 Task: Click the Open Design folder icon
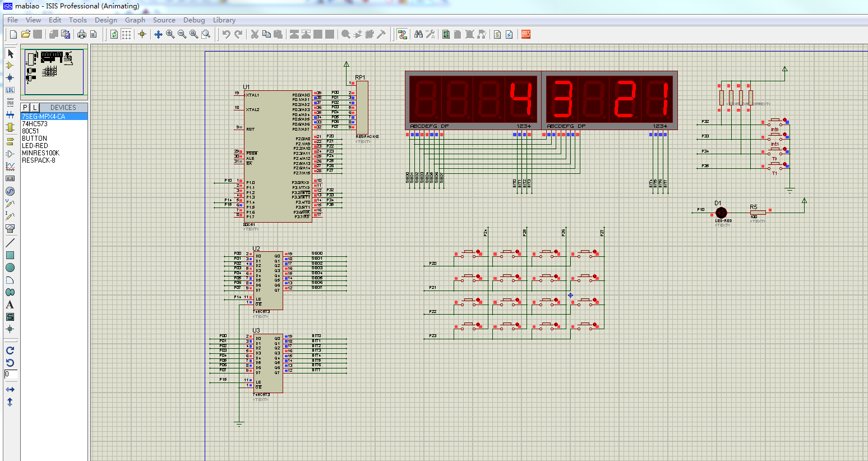pyautogui.click(x=25, y=34)
